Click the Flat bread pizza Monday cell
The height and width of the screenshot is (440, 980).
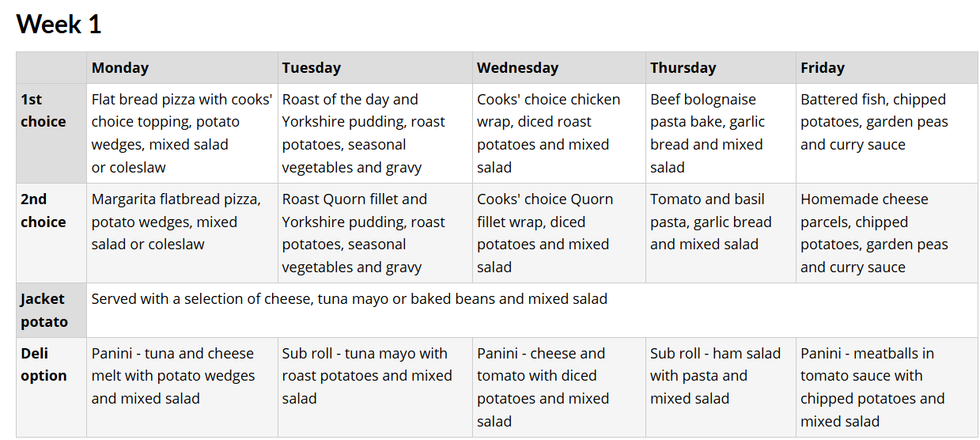click(x=182, y=134)
